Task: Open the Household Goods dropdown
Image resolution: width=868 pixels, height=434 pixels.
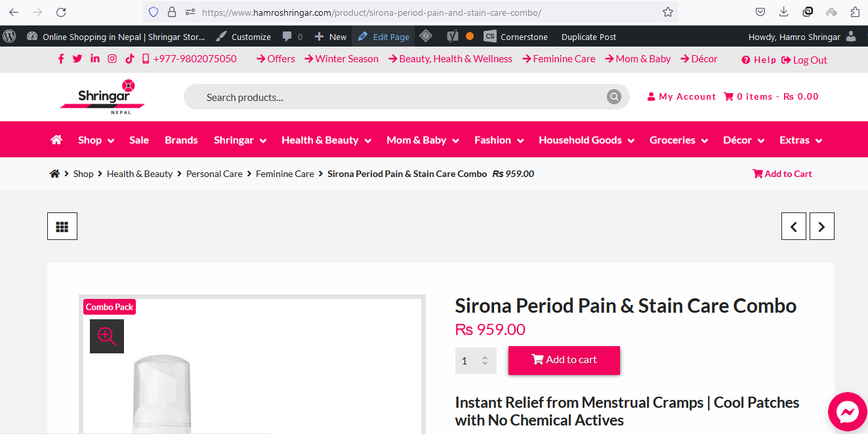Action: tap(586, 140)
